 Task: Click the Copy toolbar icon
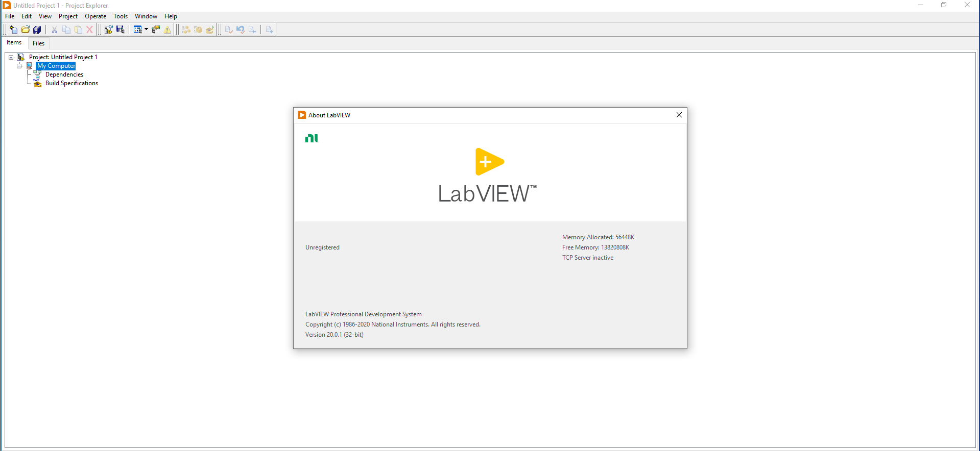66,30
